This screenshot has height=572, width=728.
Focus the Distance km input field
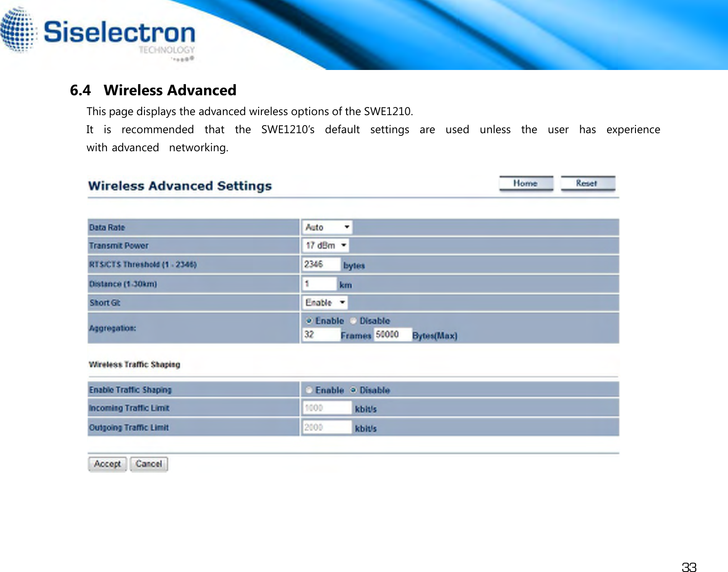[320, 284]
